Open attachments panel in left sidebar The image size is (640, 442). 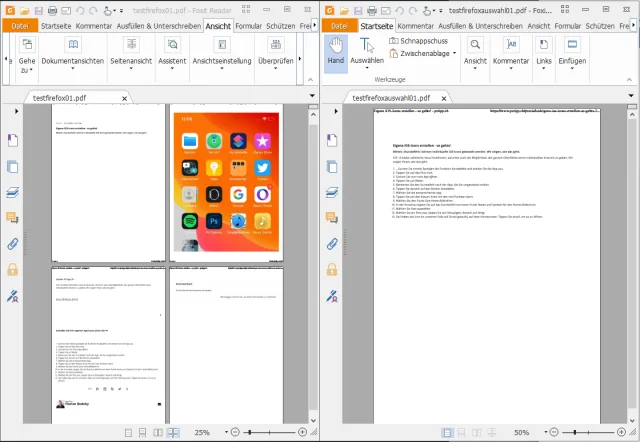(x=13, y=243)
